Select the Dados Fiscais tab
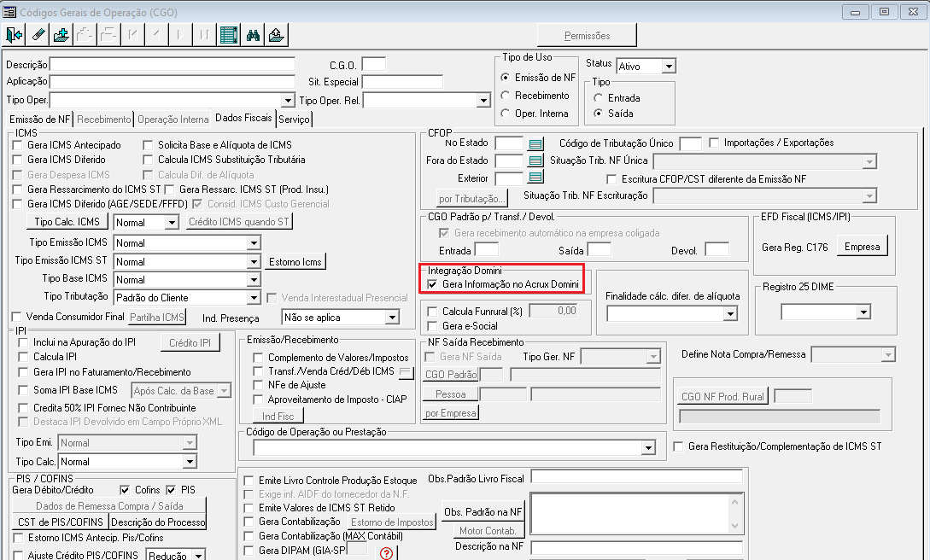Image resolution: width=930 pixels, height=560 pixels. tap(243, 119)
